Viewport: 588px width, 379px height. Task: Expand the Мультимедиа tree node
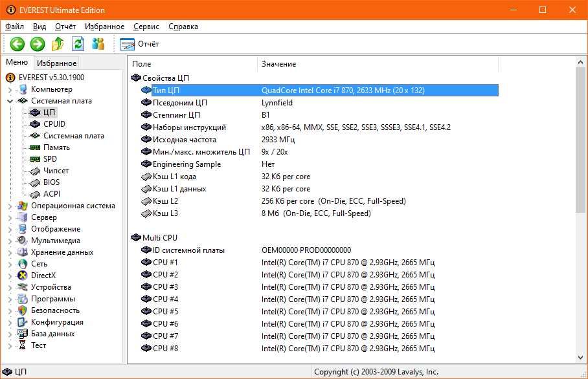(x=10, y=241)
